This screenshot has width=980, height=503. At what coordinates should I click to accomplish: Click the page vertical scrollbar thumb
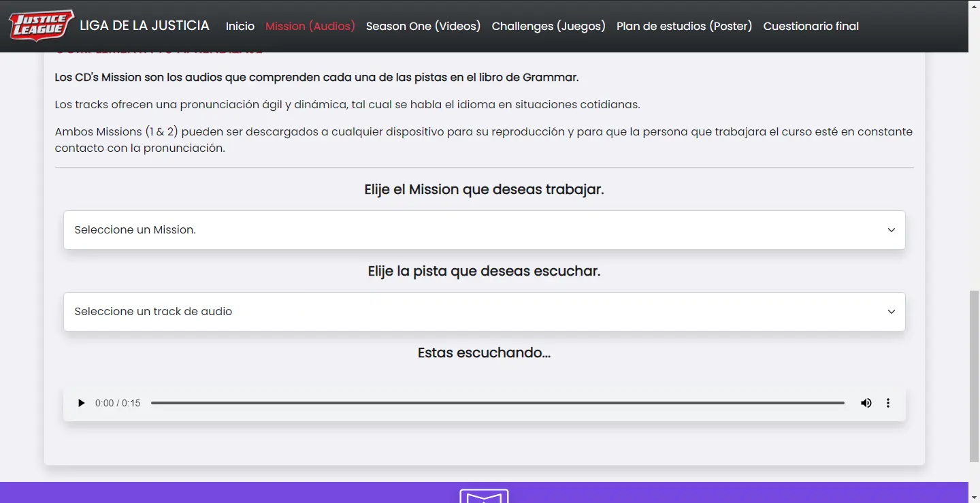[974, 374]
